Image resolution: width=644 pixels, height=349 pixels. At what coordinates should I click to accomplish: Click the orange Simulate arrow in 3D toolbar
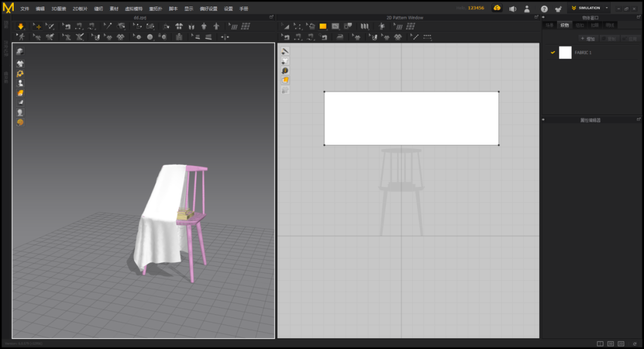tap(20, 26)
